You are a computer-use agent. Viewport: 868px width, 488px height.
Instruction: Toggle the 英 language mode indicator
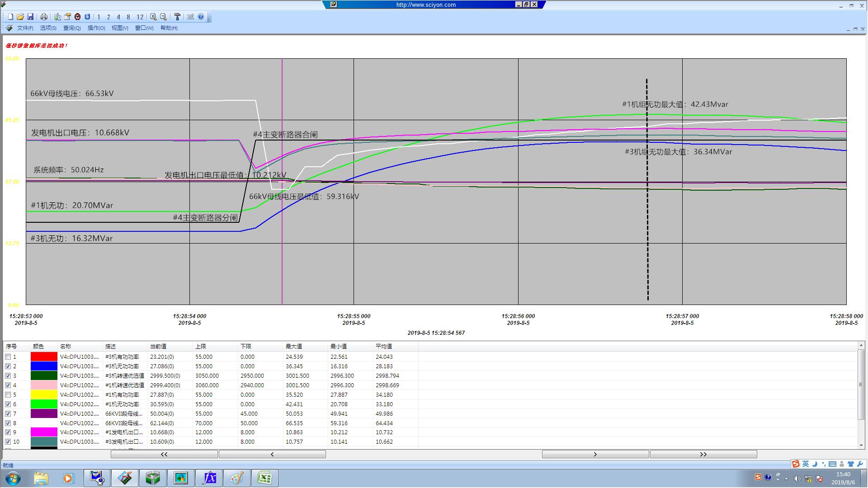[x=806, y=464]
